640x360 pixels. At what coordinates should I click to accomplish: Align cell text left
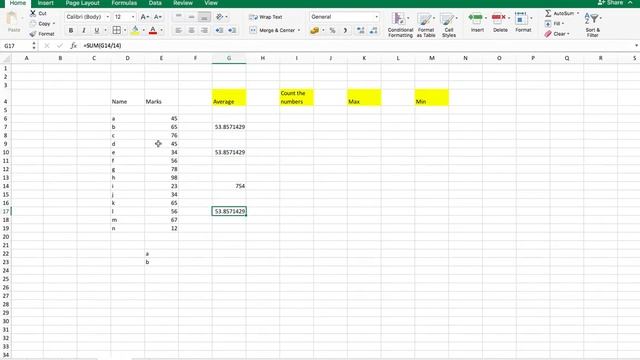tap(178, 30)
